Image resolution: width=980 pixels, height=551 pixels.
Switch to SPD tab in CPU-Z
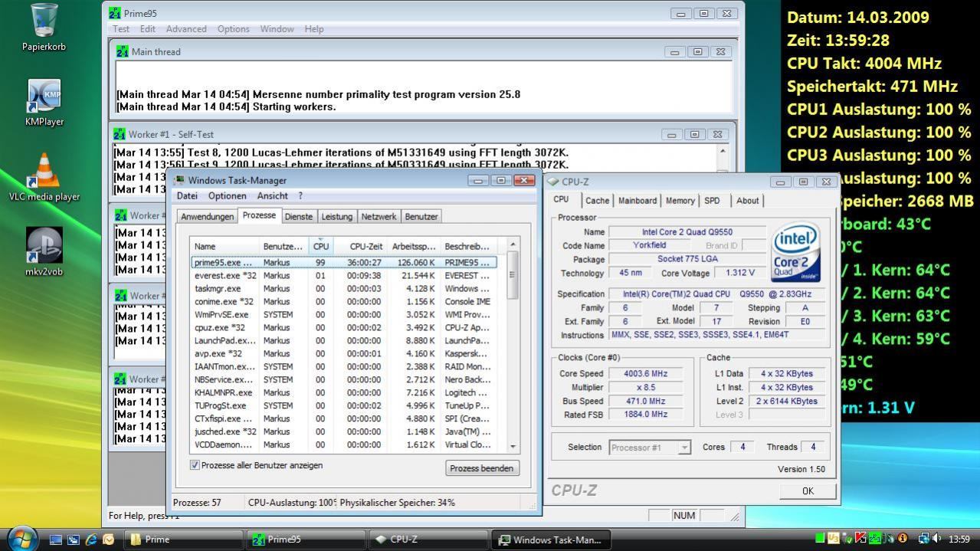(x=712, y=201)
